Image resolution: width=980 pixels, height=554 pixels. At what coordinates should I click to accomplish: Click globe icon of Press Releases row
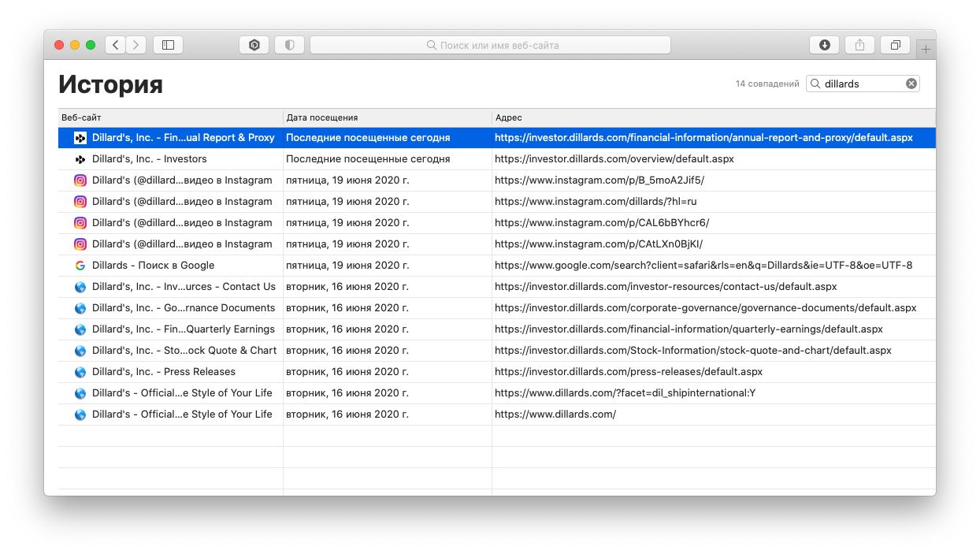(80, 372)
